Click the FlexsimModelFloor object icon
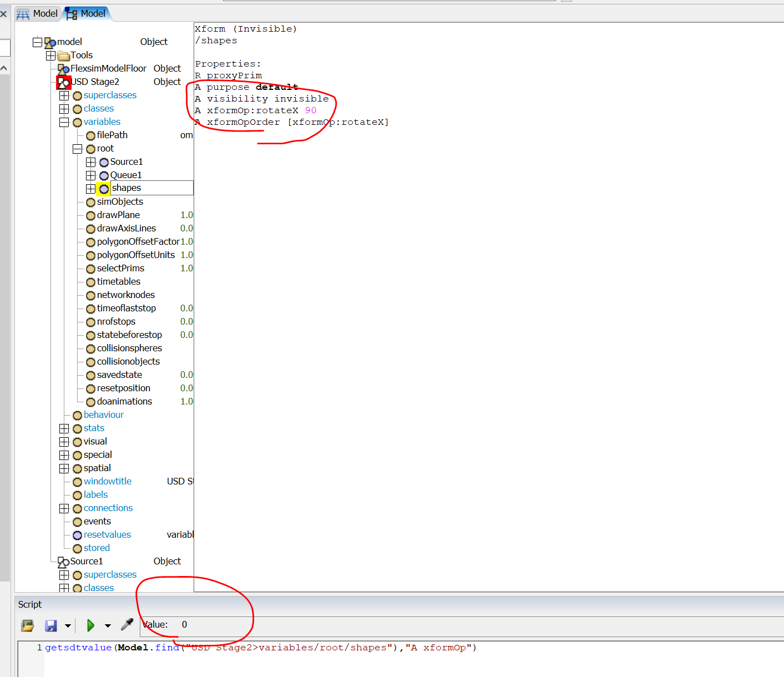784x677 pixels. point(63,69)
